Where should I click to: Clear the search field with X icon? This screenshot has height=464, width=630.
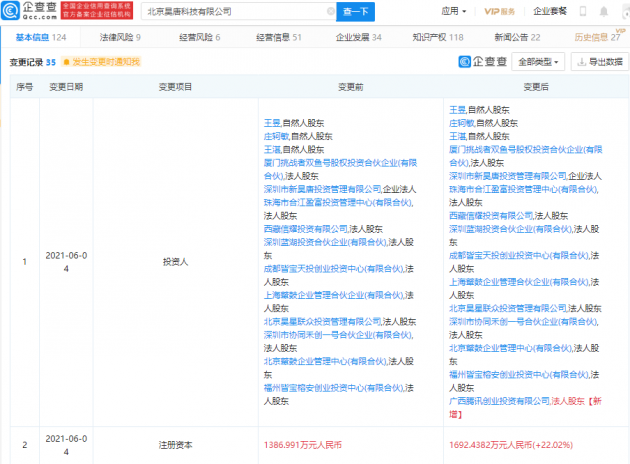[331, 11]
